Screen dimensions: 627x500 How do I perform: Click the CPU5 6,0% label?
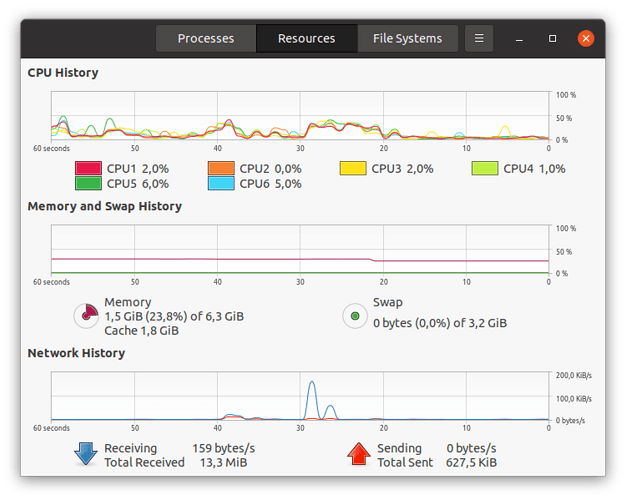(x=138, y=184)
